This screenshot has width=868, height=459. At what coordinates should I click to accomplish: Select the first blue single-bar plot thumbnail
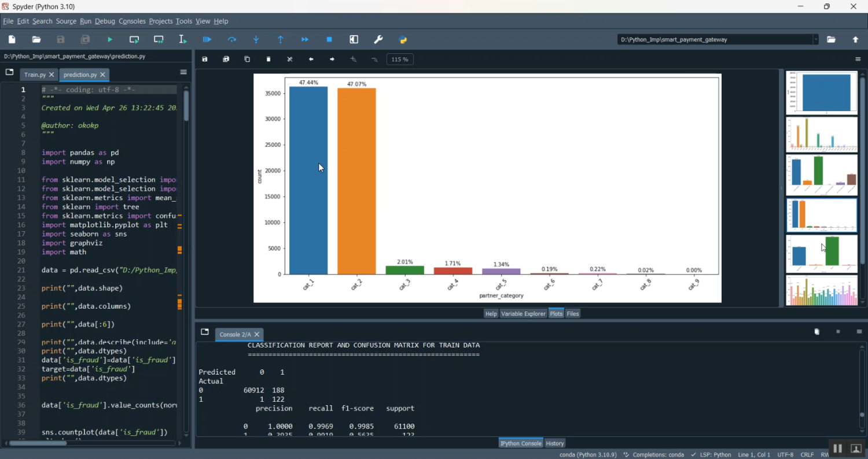pyautogui.click(x=821, y=92)
